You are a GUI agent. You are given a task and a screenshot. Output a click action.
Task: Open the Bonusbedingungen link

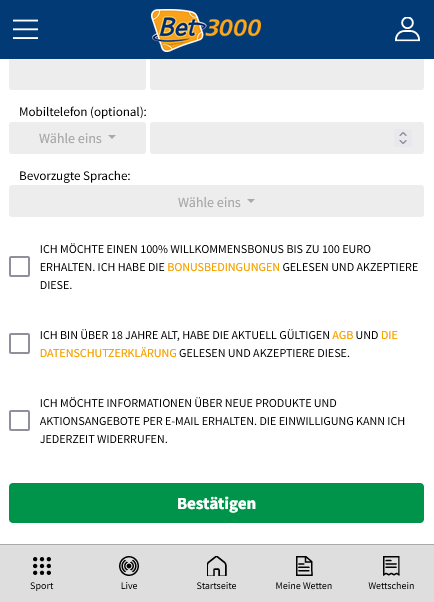point(224,267)
